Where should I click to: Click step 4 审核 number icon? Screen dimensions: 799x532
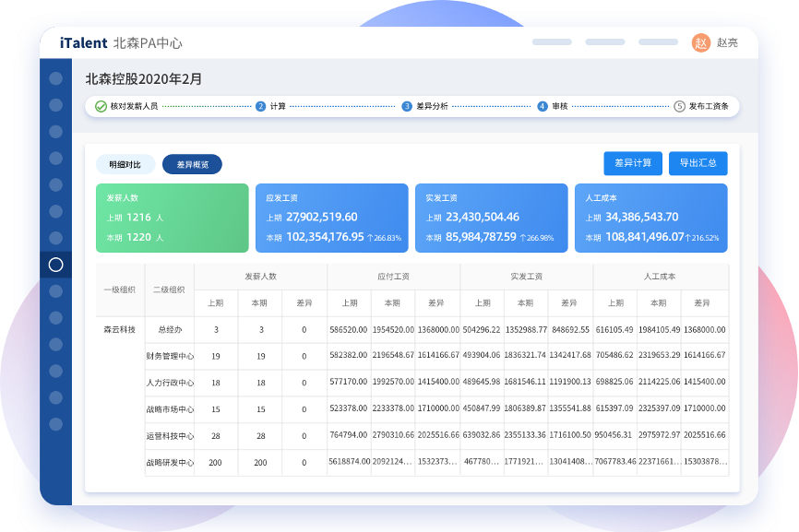coord(543,106)
